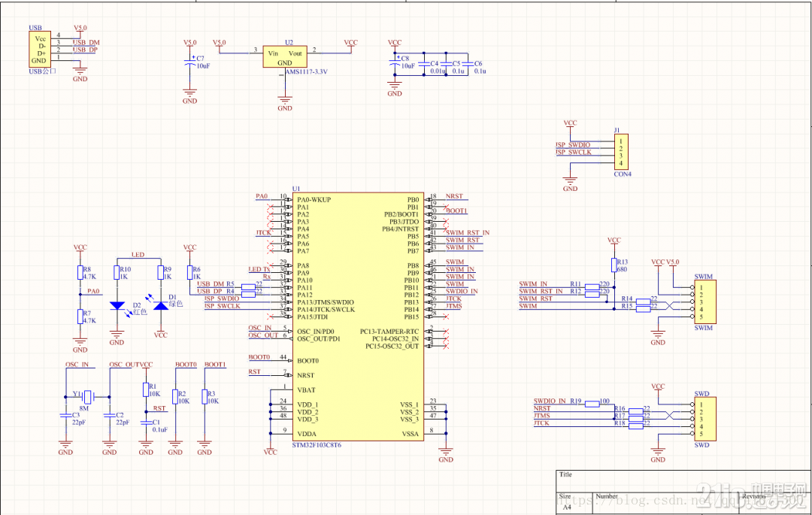The width and height of the screenshot is (812, 515).
Task: Click the A4 size value in title block
Action: click(x=567, y=507)
